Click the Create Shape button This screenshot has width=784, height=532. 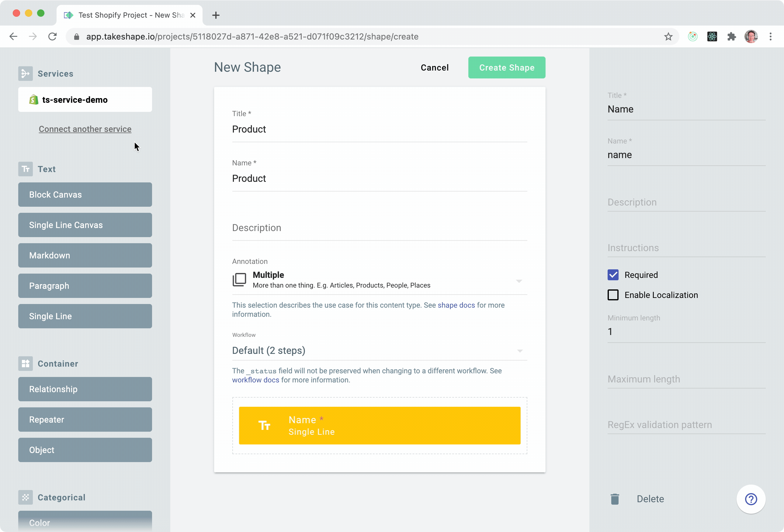[x=507, y=67]
